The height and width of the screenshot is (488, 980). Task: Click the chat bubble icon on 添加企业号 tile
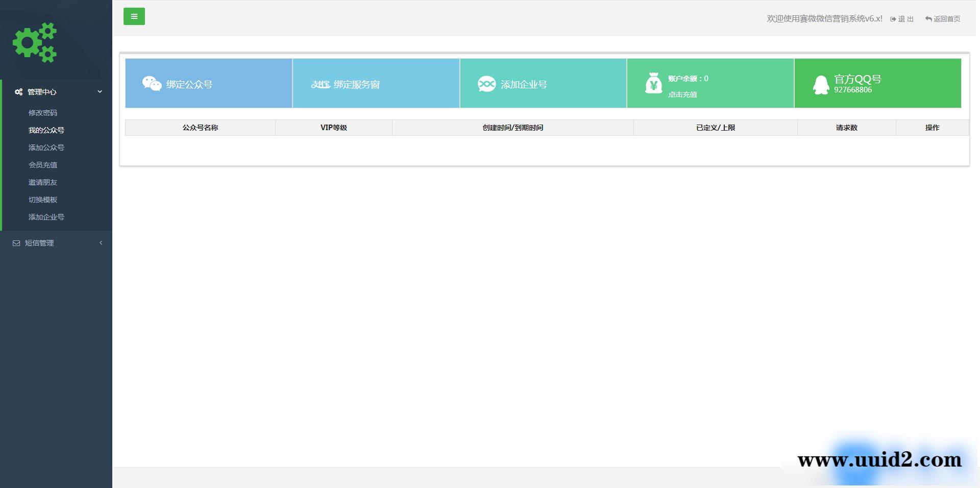pyautogui.click(x=486, y=84)
